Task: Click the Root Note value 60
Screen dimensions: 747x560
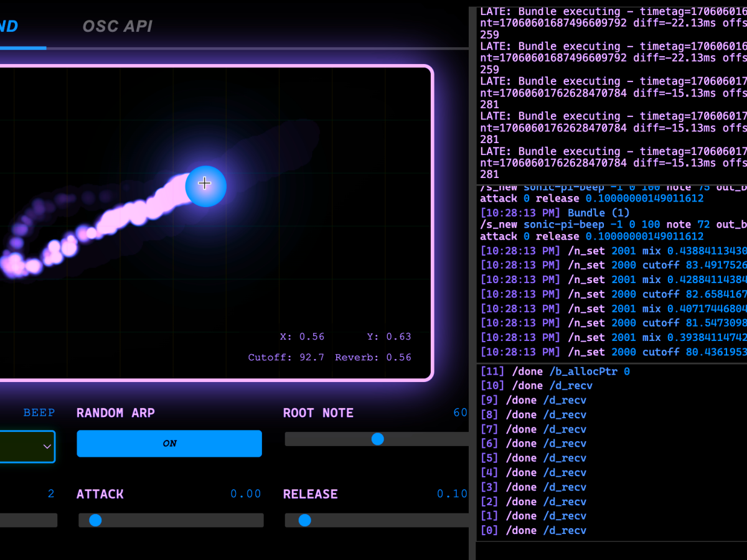Action: point(460,413)
